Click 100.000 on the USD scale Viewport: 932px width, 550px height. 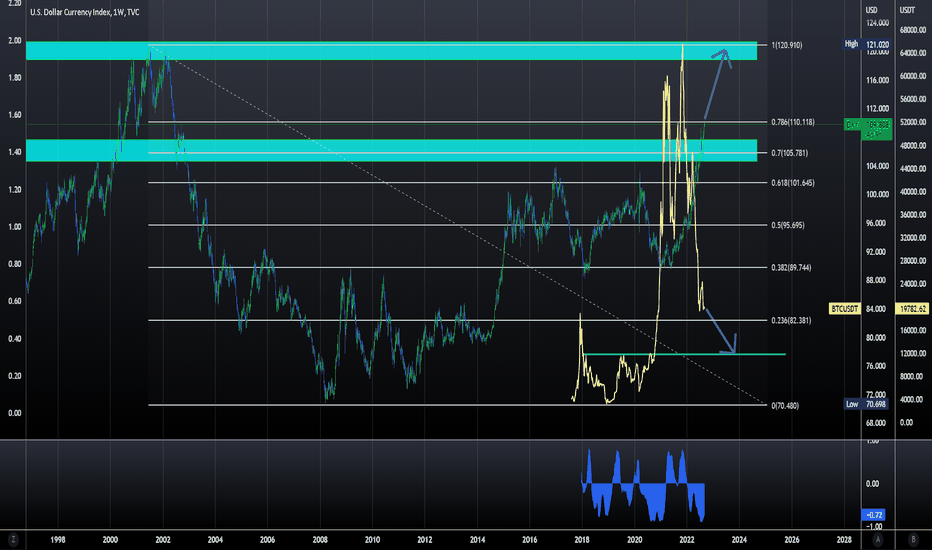point(877,194)
